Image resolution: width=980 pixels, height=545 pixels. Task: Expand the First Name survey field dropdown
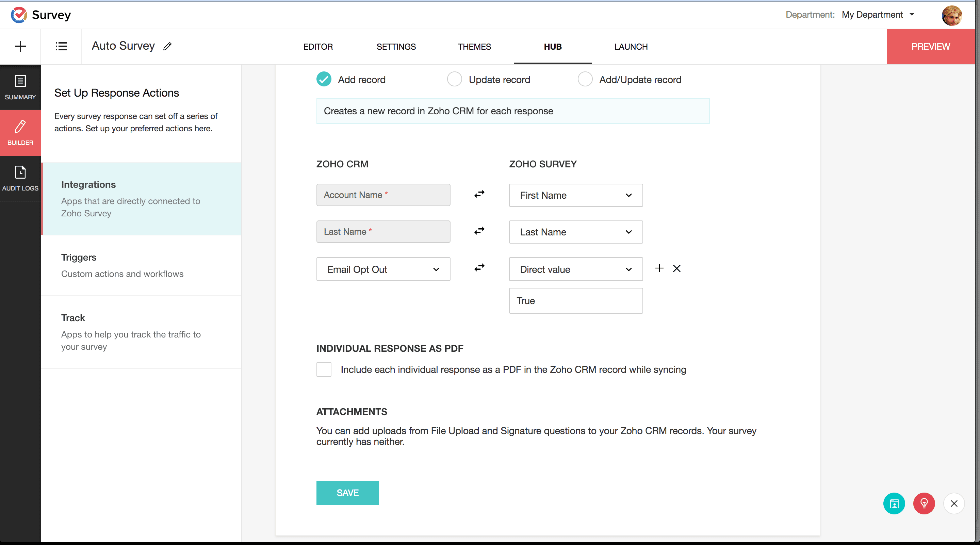click(576, 196)
